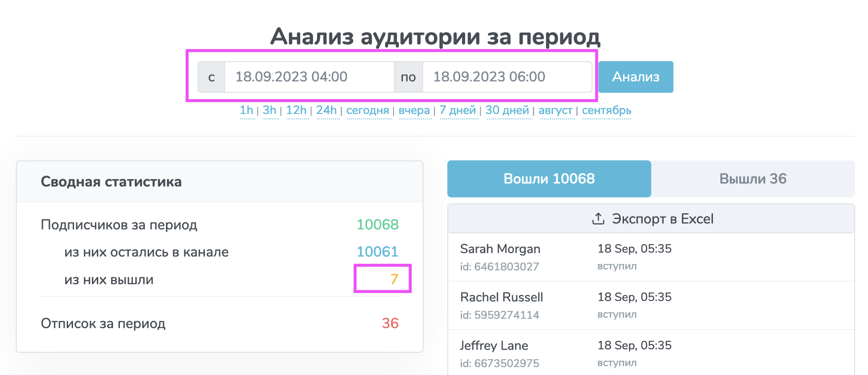Click the end date field 18.09.2023 06:00
The width and height of the screenshot is (868, 375).
pos(507,77)
